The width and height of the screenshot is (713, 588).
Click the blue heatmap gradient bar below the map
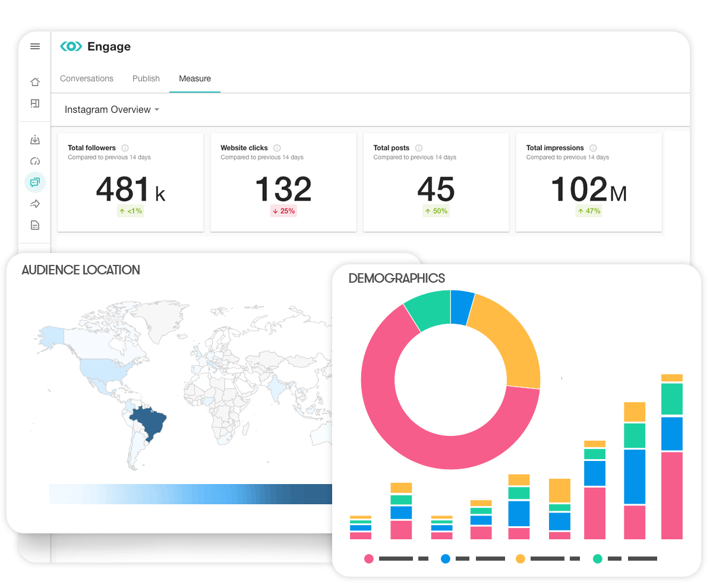pos(190,494)
